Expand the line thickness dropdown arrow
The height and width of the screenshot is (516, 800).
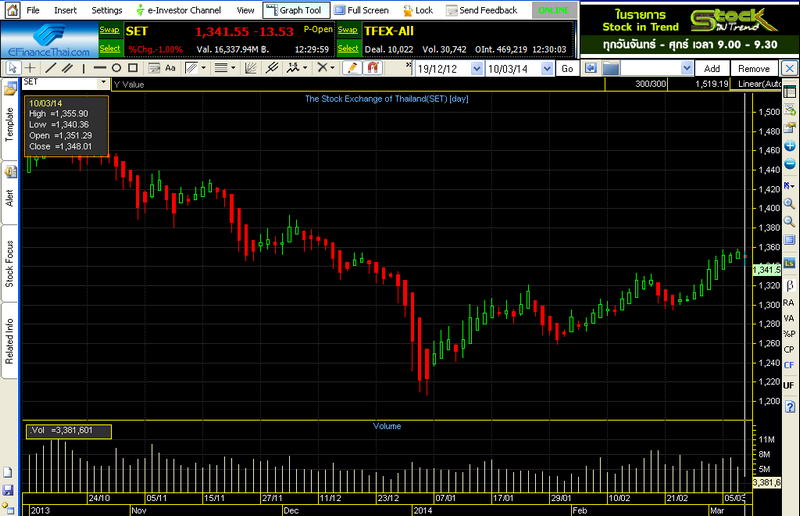pyautogui.click(x=234, y=68)
